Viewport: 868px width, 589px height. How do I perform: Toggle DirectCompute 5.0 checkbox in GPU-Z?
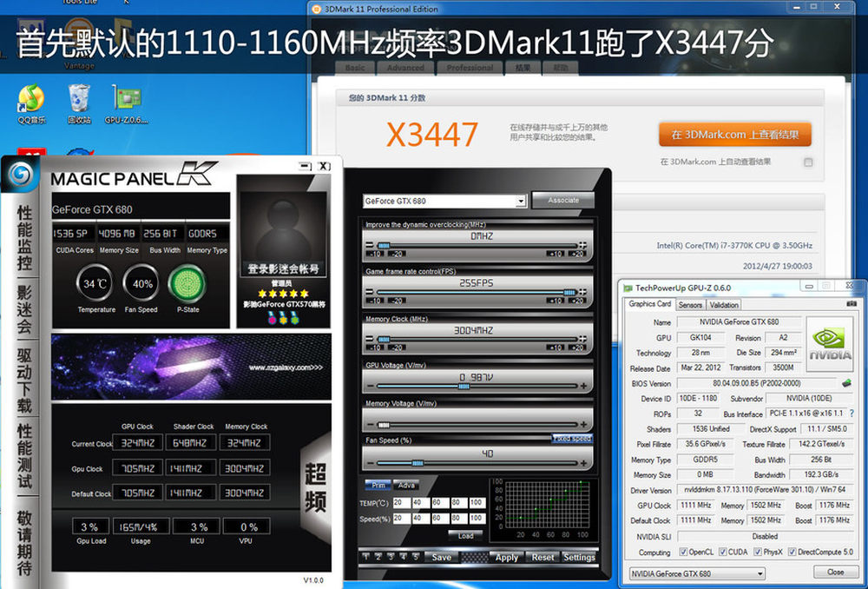coord(792,552)
